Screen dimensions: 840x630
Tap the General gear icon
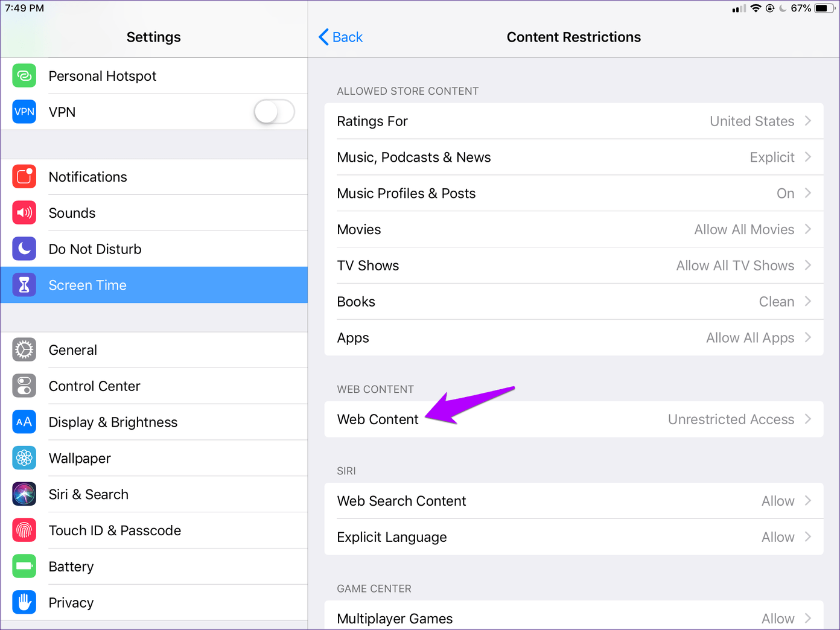point(24,350)
